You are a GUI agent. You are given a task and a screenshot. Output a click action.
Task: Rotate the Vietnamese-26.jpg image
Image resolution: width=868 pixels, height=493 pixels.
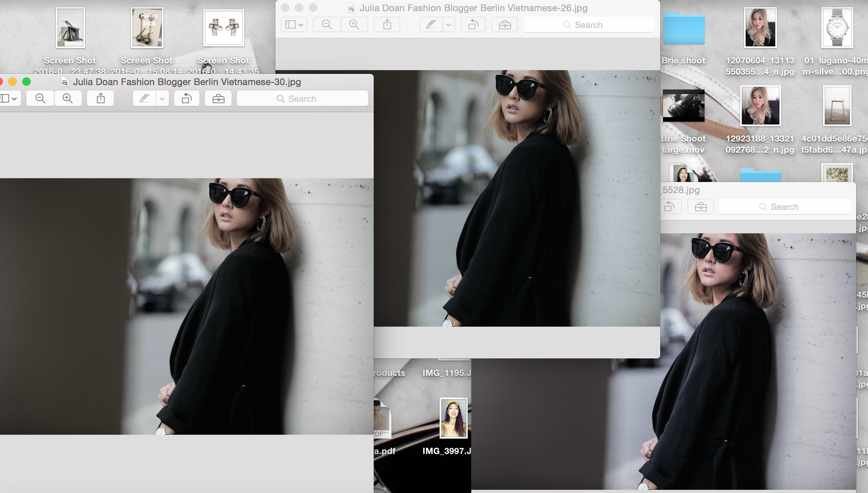[x=473, y=25]
